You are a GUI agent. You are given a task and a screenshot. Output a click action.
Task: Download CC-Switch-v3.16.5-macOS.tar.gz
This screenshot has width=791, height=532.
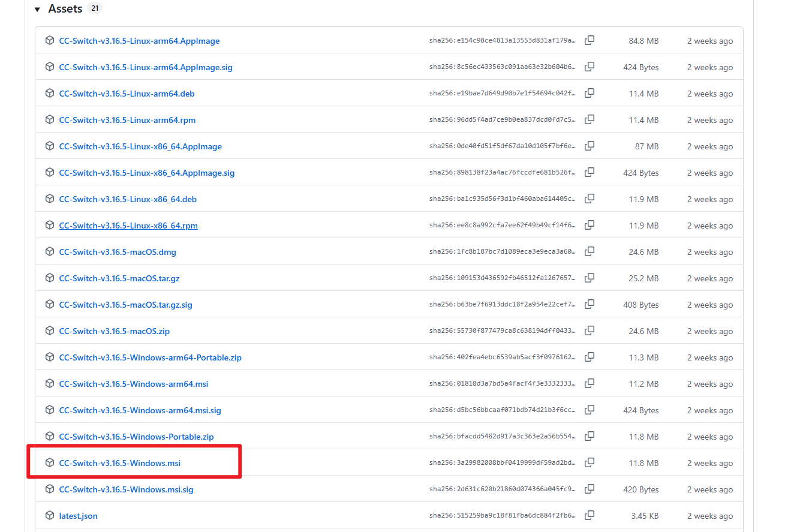click(x=119, y=278)
